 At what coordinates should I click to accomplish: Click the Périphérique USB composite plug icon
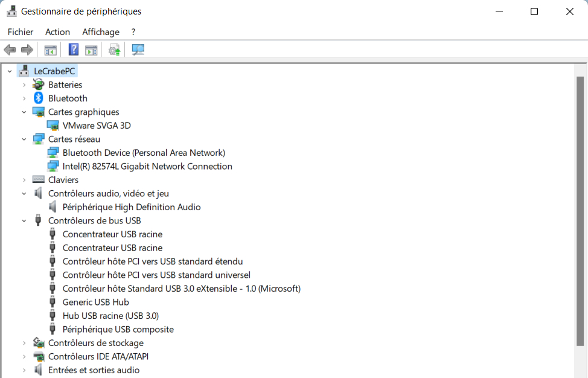tap(53, 329)
